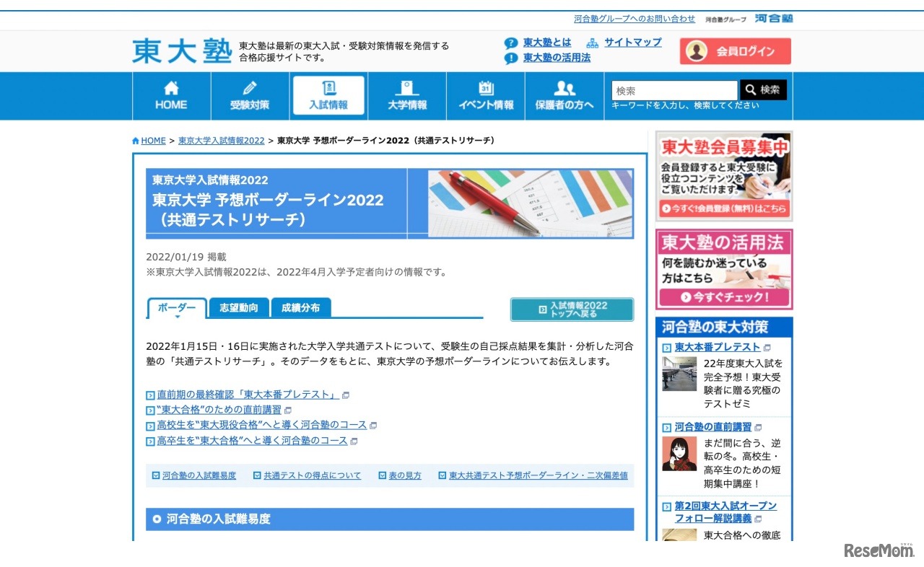This screenshot has height=567, width=924.
Task: Click the sitemap icon beside サイトマップ
Action: 593,43
